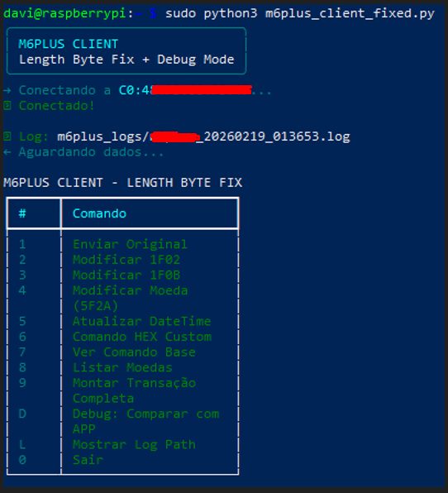This screenshot has height=493, width=448.
Task: Select the 'Listar Moedas' entry
Action: [122, 367]
